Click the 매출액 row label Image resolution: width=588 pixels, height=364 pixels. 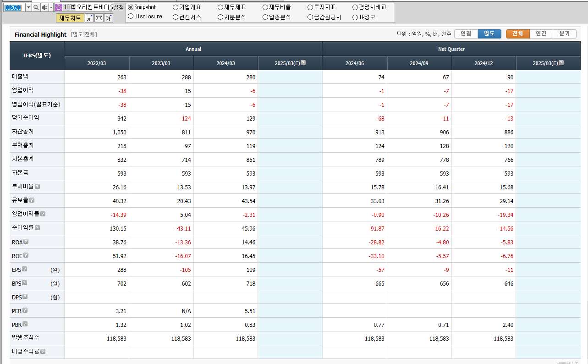click(x=20, y=77)
